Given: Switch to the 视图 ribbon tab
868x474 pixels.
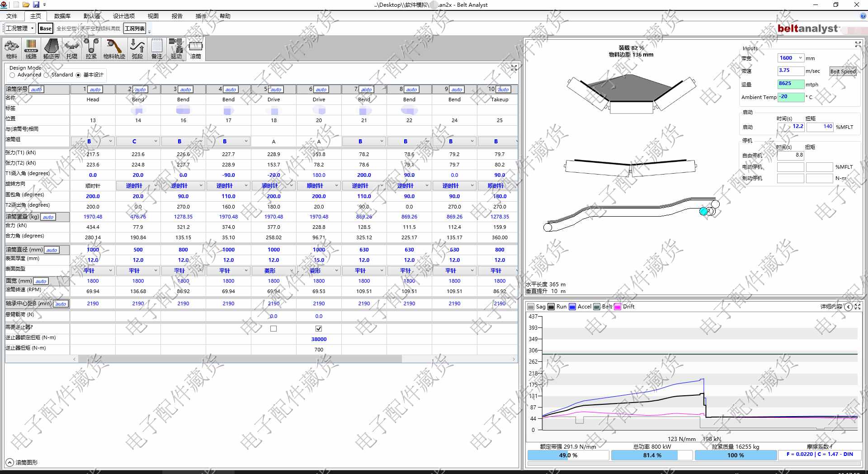Looking at the screenshot, I should pos(153,16).
